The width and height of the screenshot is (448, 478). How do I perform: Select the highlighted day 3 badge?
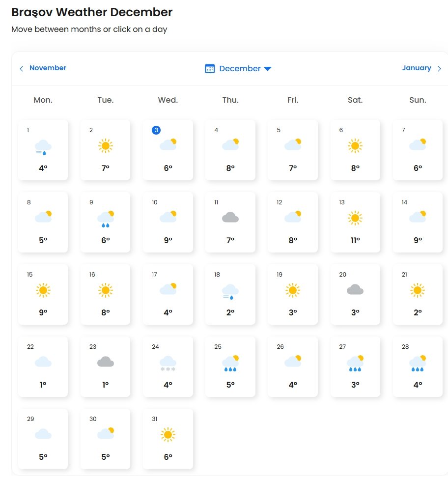pos(156,130)
